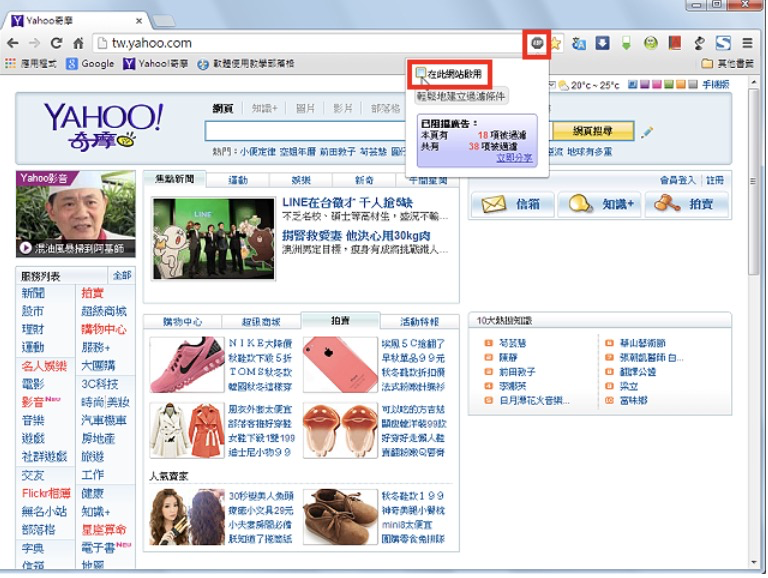Click the black desk lamp extension icon
Image resolution: width=768 pixels, height=578 pixels.
click(699, 44)
